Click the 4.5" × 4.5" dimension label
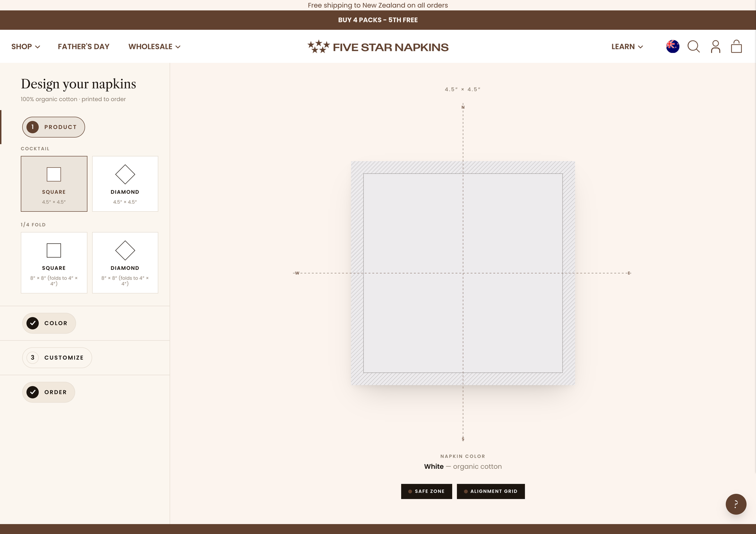 click(463, 89)
